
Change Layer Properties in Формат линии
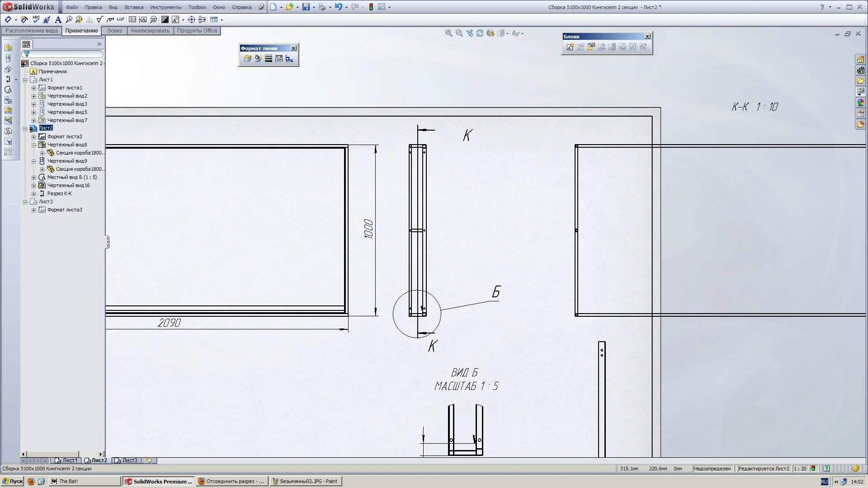click(x=247, y=58)
